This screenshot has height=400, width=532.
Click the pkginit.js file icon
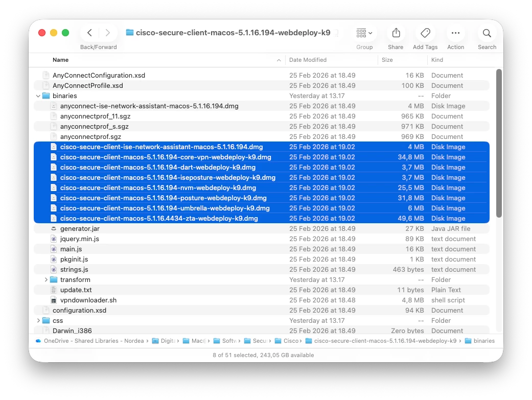[54, 259]
